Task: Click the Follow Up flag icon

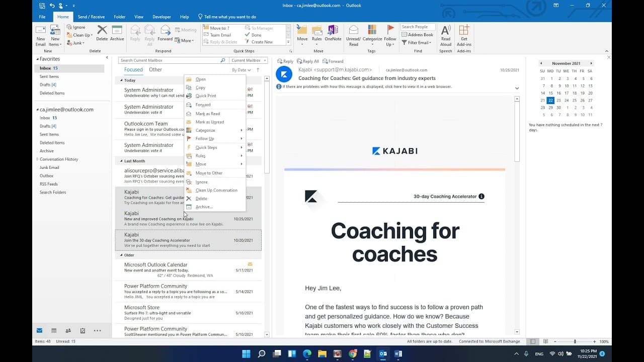Action: (x=390, y=36)
